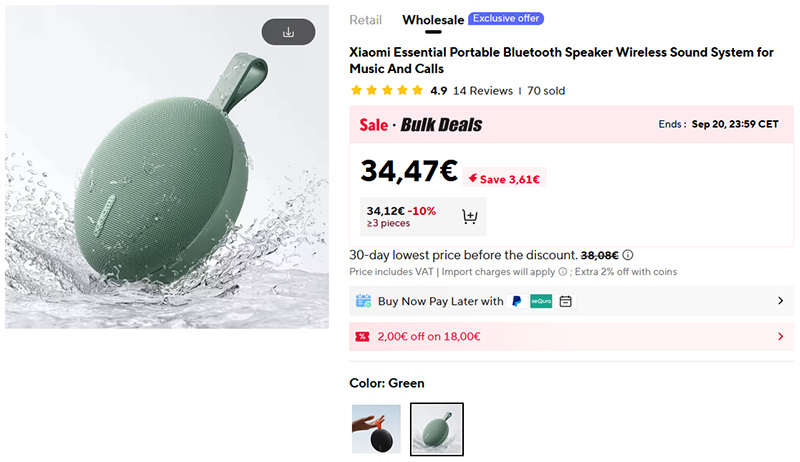Click the seQura payment icon
This screenshot has height=462, width=800.
[x=541, y=301]
